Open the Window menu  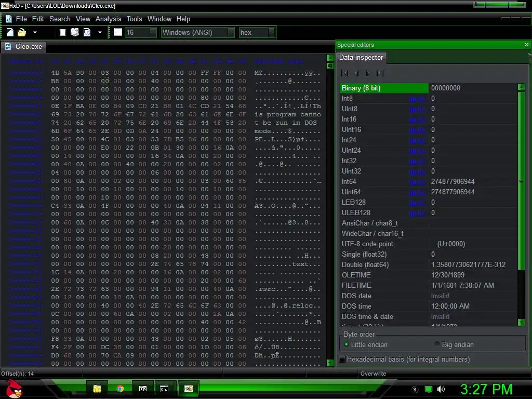tap(159, 19)
